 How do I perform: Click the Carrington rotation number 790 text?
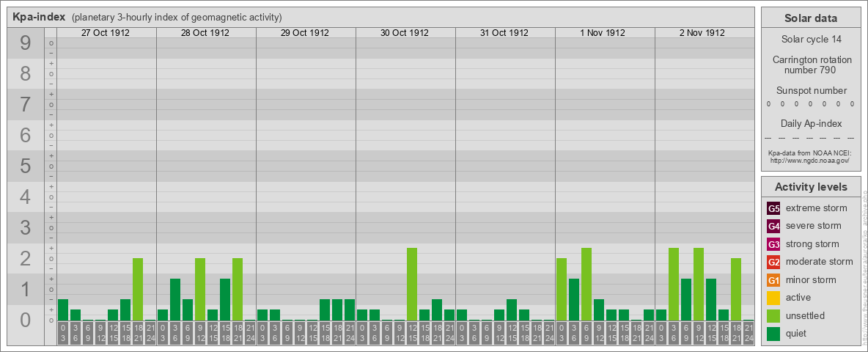click(811, 65)
